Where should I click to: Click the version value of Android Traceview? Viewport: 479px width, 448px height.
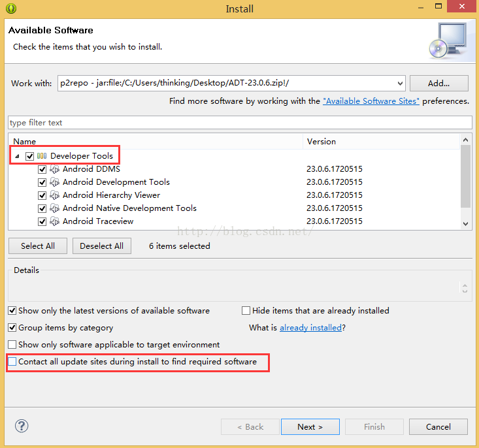pyautogui.click(x=335, y=221)
